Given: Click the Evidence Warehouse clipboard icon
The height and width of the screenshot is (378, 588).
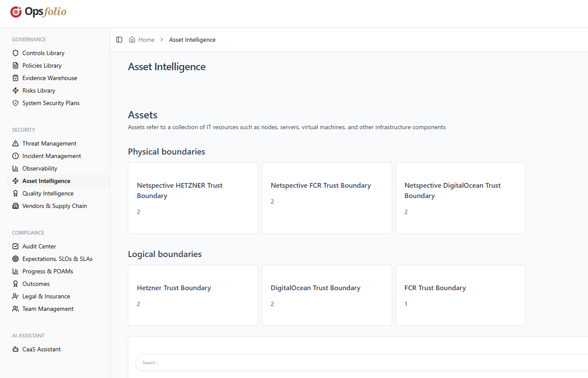Looking at the screenshot, I should point(15,77).
